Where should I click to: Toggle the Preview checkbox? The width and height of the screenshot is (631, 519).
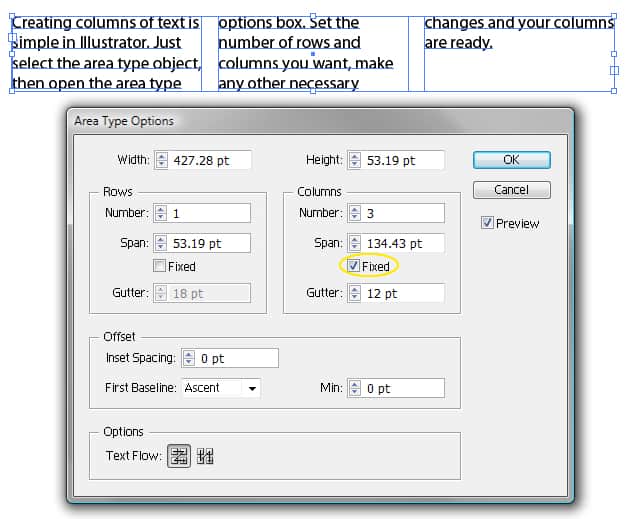click(x=487, y=223)
